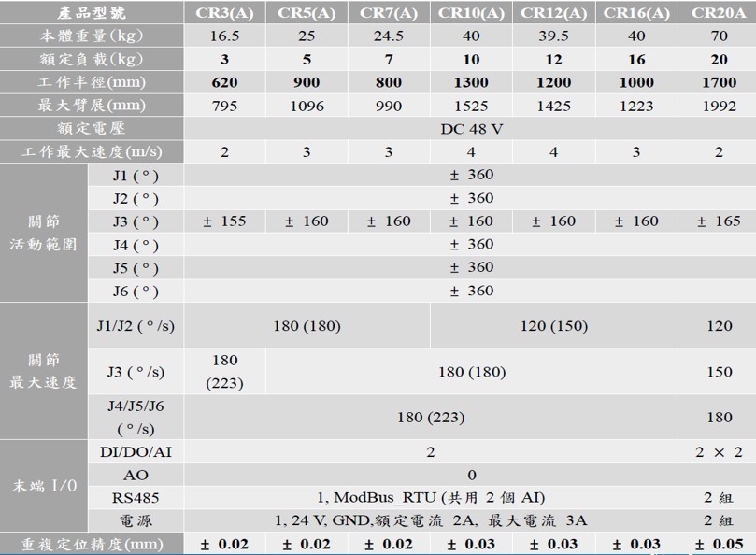Screen dimensions: 756x555
Task: Click the J4/J5/J6 (°/s) row label
Action: pos(136,417)
